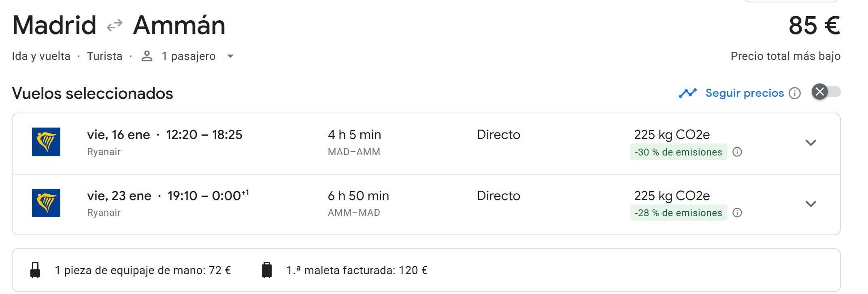Enable the Seguir precios toggle switch
Image resolution: width=868 pixels, height=294 pixels.
point(826,92)
